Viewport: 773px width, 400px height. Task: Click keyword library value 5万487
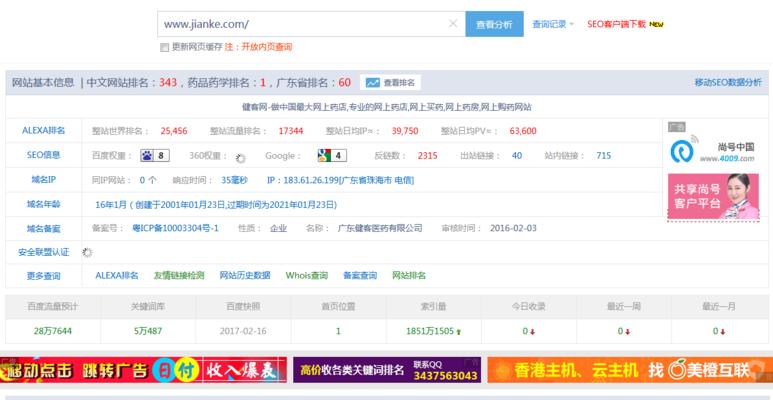[x=148, y=331]
